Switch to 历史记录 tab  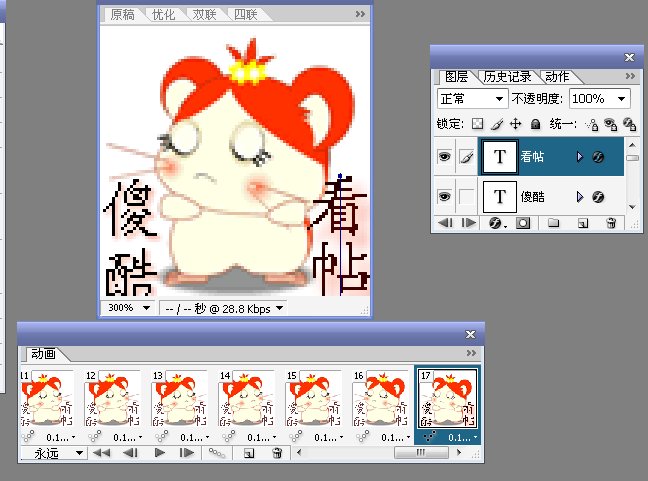pos(507,76)
